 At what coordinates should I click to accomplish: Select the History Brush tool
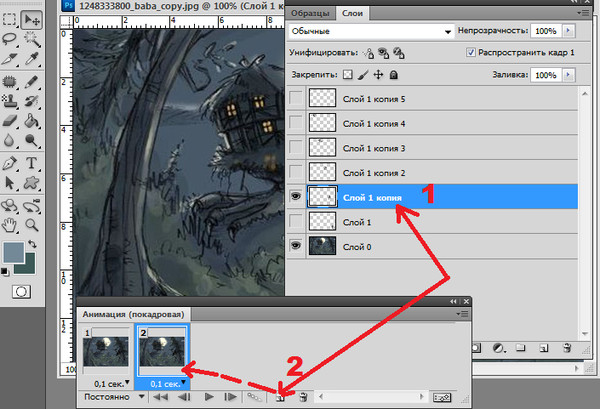click(x=31, y=101)
